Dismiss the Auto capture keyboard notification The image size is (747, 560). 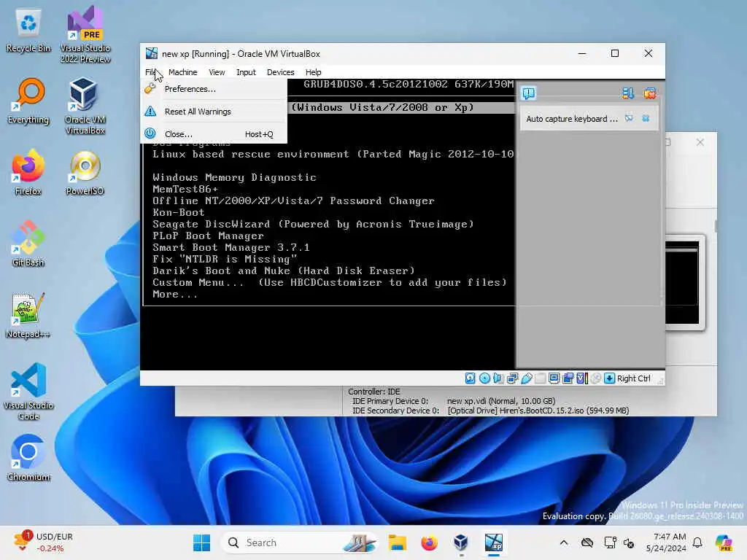tap(646, 118)
